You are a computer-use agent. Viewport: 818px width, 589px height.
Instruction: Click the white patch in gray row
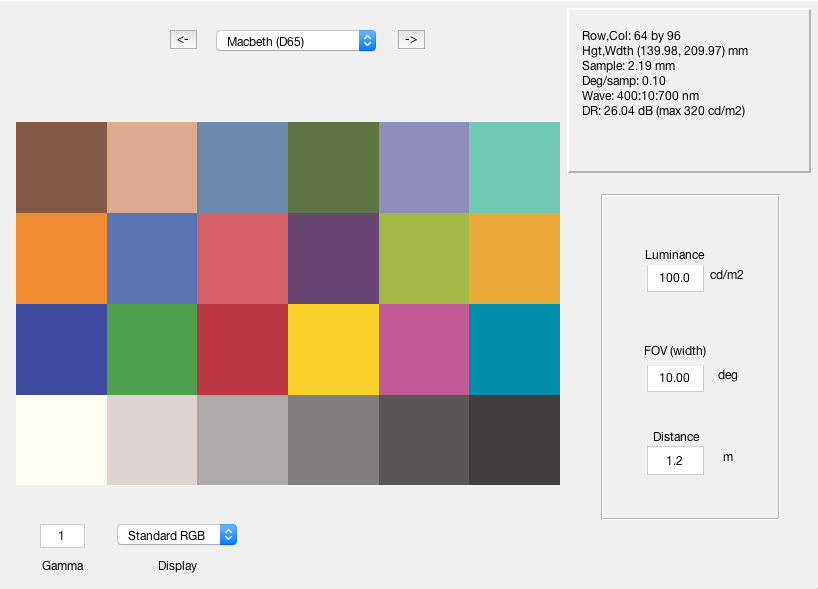tap(62, 440)
